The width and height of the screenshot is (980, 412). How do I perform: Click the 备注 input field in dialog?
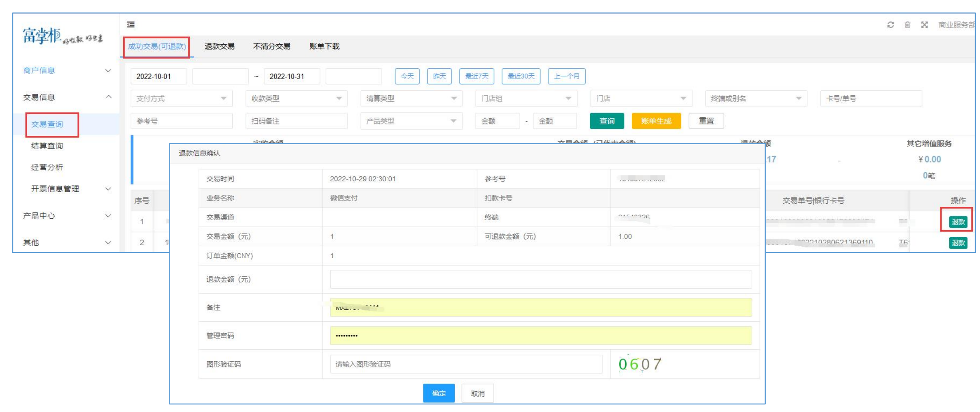tap(541, 307)
